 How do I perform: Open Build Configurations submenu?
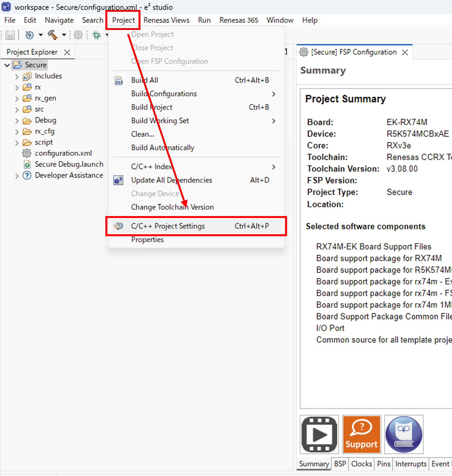click(x=197, y=94)
